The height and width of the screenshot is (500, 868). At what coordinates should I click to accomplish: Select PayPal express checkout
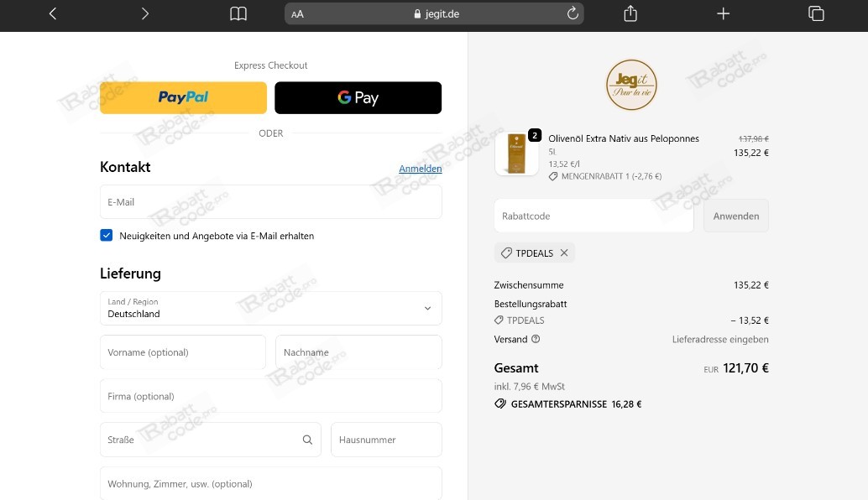coord(182,97)
